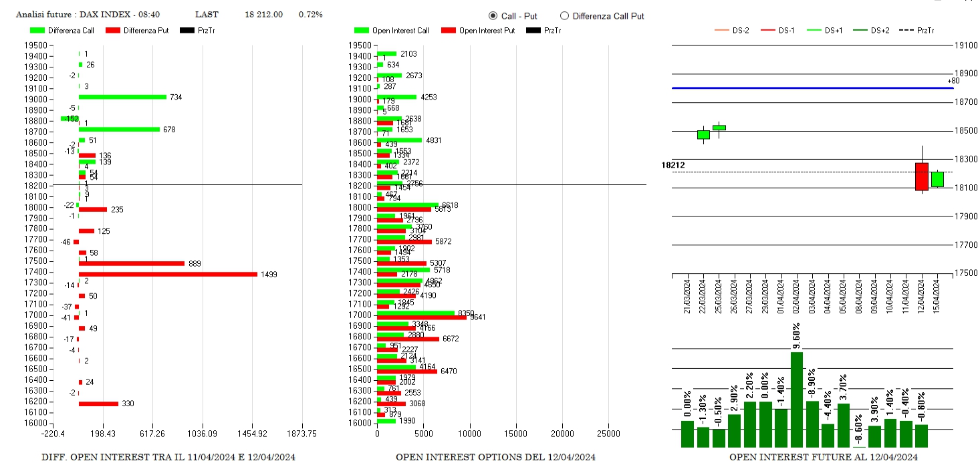
Task: Click the 734 call difference bar at 19000
Action: tap(122, 97)
